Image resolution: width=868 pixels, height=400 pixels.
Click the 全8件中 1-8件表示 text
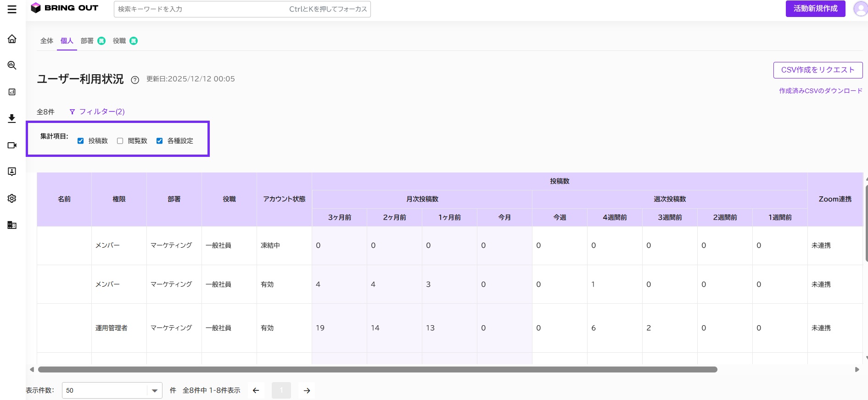[x=212, y=390]
